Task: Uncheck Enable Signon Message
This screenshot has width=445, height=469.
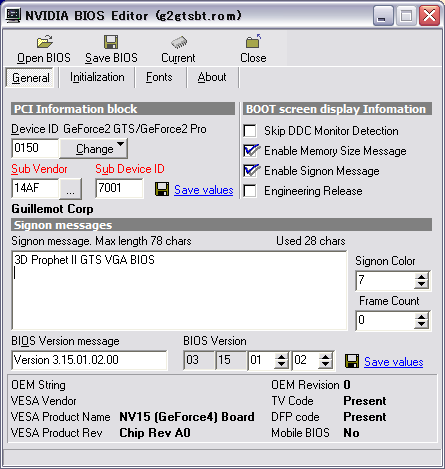Action: [250, 171]
